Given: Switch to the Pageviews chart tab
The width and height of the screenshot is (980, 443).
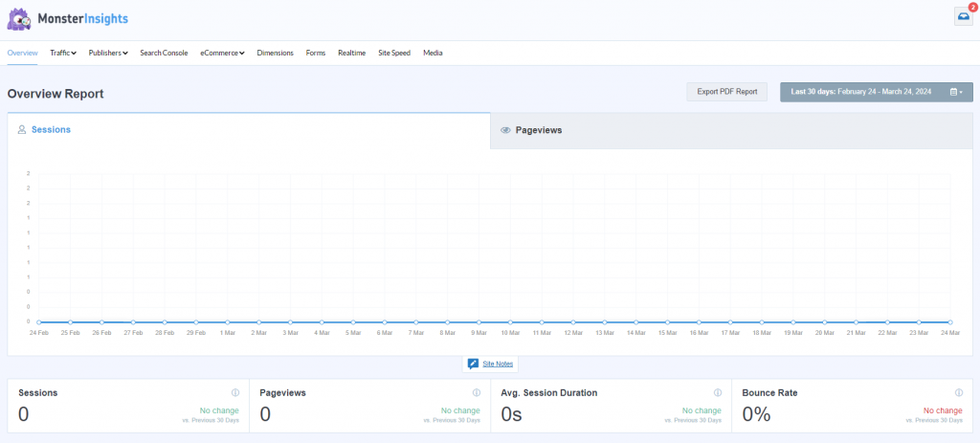Looking at the screenshot, I should tap(539, 130).
